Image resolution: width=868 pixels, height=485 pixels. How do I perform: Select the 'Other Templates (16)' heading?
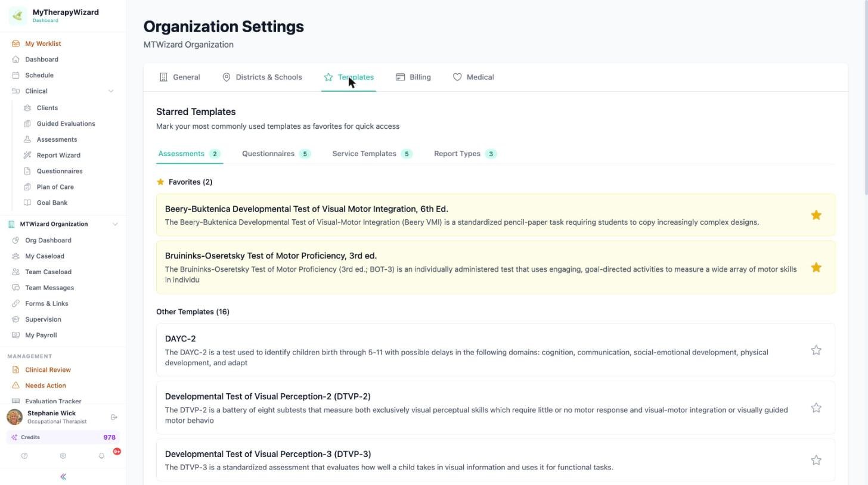(193, 312)
